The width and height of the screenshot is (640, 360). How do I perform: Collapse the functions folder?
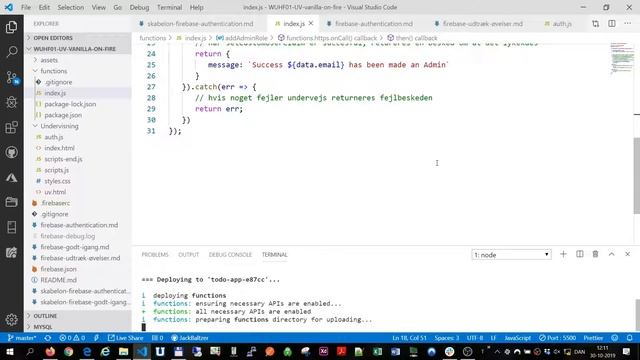tap(78, 71)
